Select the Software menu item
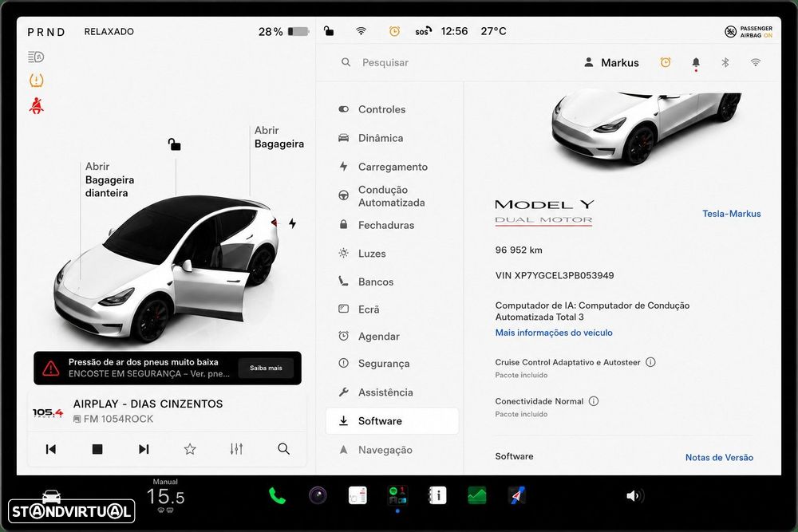Image resolution: width=798 pixels, height=532 pixels. [392, 421]
